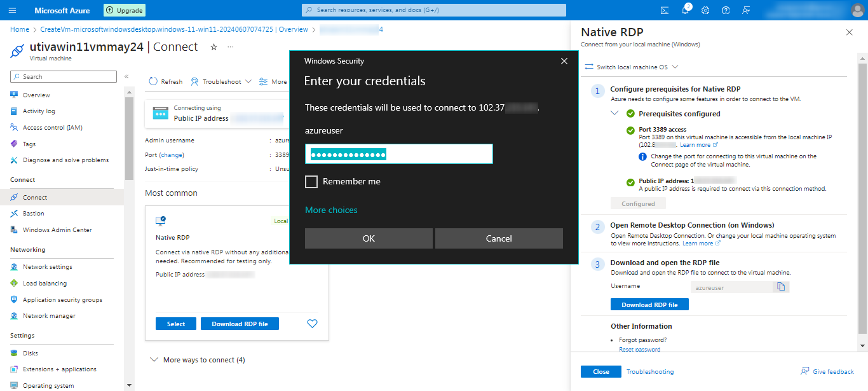Image resolution: width=868 pixels, height=391 pixels.
Task: Open the Troubleshooting link in panel footer
Action: (650, 372)
